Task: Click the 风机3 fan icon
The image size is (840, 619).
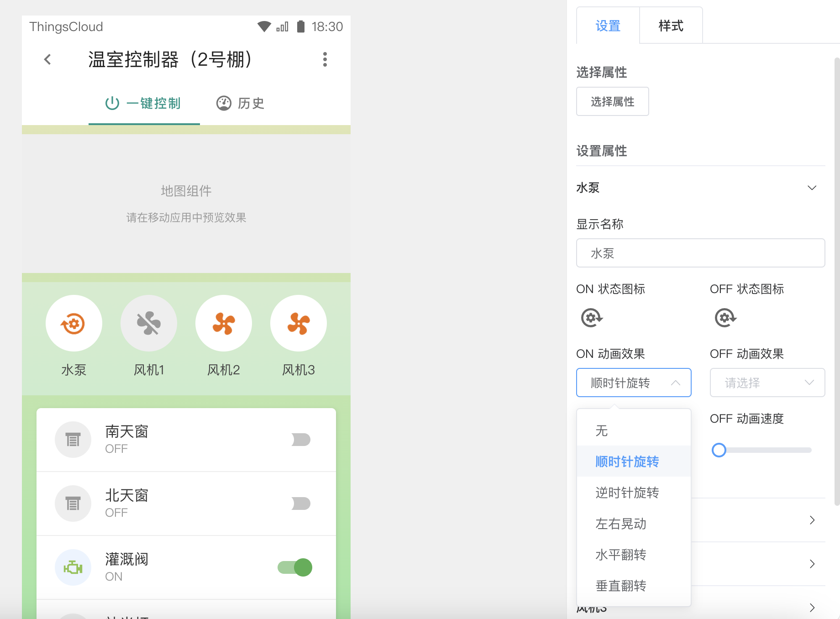Action: (299, 323)
